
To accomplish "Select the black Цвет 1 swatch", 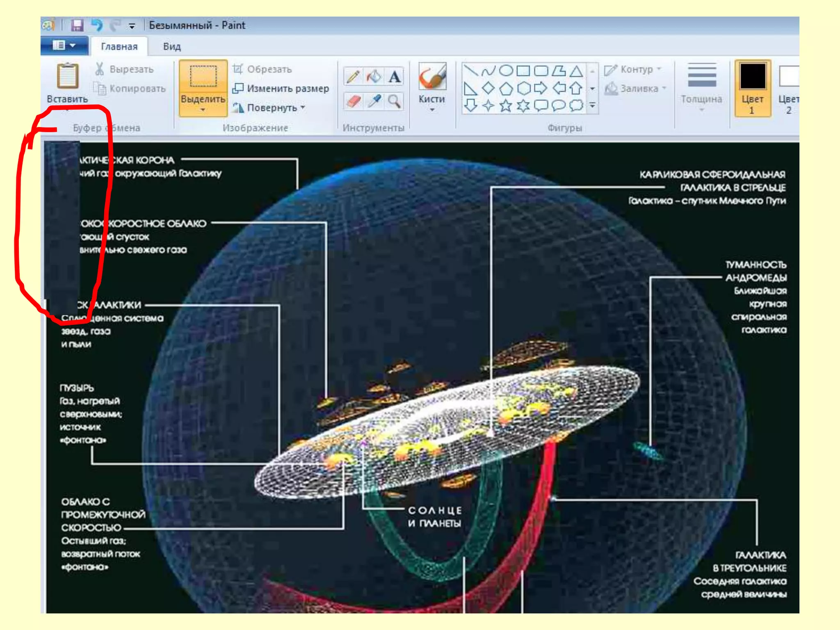I will tap(752, 76).
